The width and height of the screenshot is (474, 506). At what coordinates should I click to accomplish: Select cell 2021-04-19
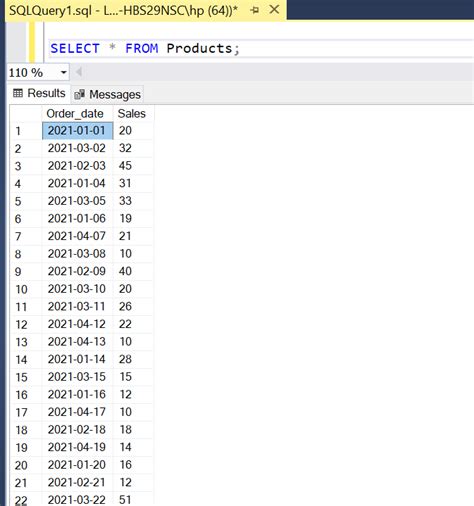pos(77,447)
